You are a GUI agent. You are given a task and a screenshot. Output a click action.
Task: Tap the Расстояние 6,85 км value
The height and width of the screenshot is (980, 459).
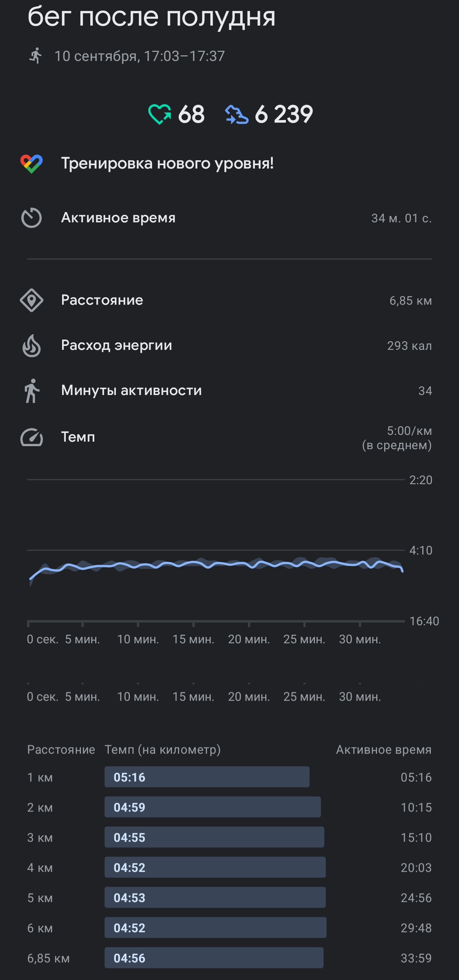411,301
